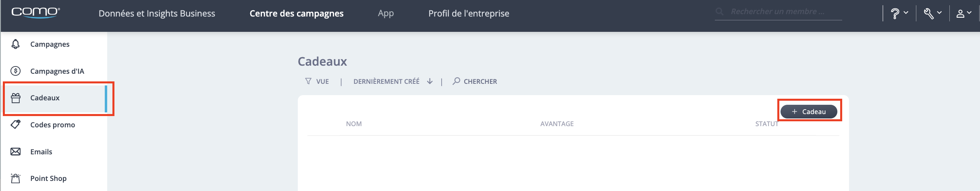Click the VUE filter funnel icon
980x191 pixels.
308,81
